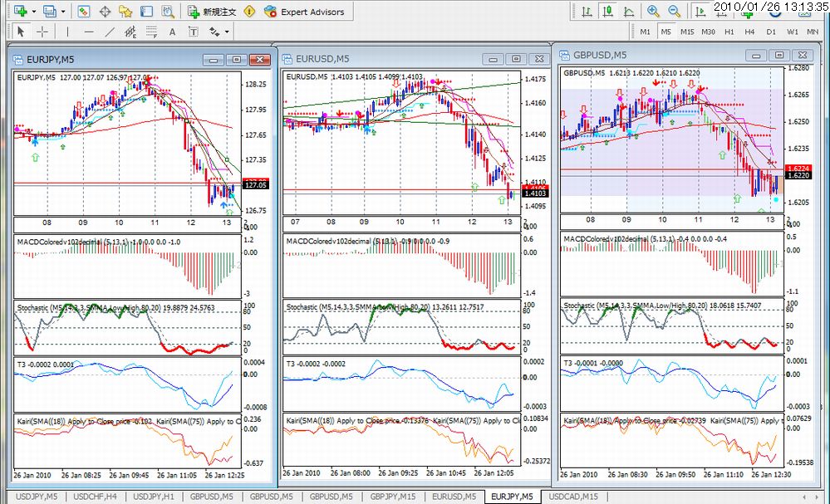Select the crosshair tool

[x=41, y=32]
